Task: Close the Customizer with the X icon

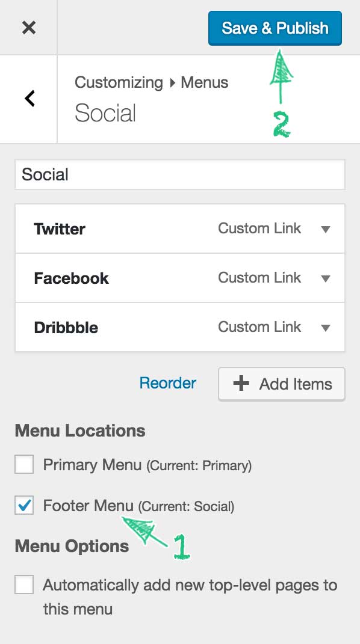Action: (x=29, y=28)
